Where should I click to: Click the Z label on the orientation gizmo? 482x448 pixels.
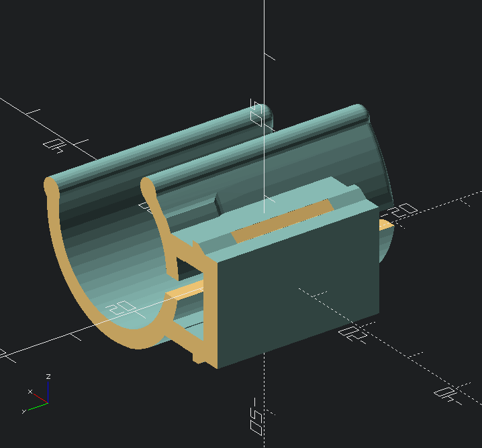(48, 377)
